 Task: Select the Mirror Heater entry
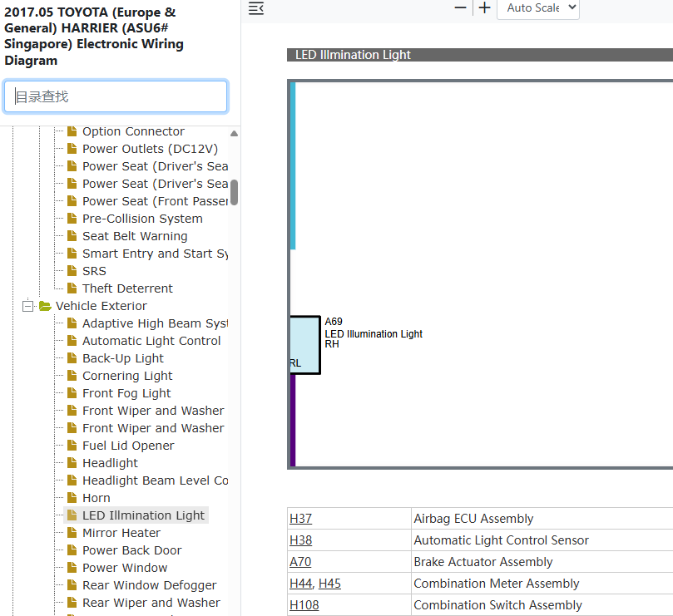point(121,533)
